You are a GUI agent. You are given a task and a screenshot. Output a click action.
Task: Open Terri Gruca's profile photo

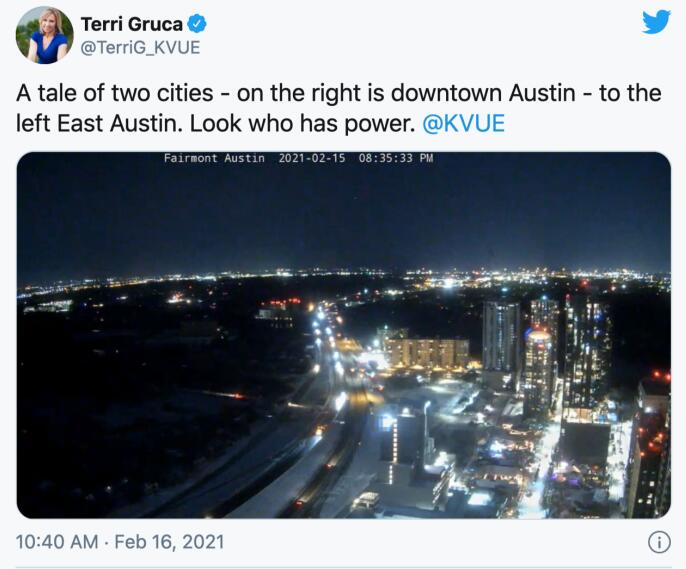tap(45, 35)
